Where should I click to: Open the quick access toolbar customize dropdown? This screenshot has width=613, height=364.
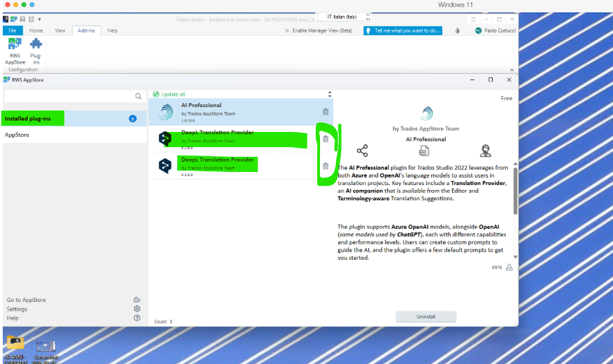(39, 19)
